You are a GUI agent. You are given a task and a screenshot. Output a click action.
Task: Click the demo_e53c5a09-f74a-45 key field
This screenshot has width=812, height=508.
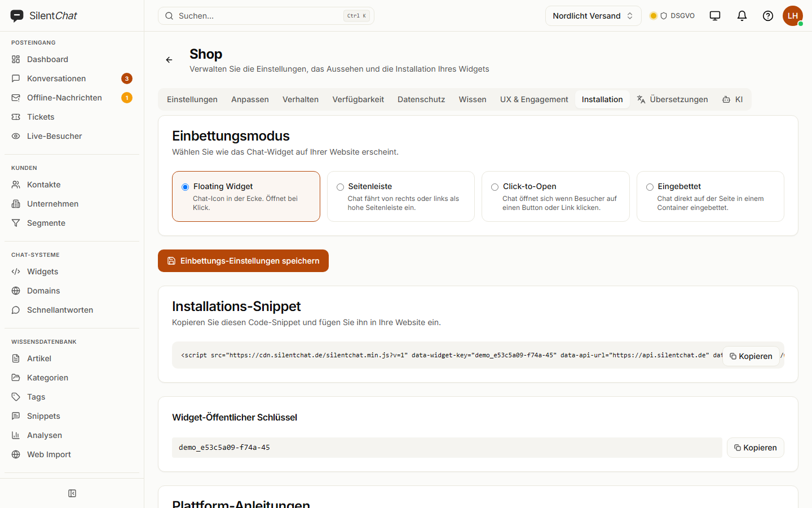coord(447,448)
